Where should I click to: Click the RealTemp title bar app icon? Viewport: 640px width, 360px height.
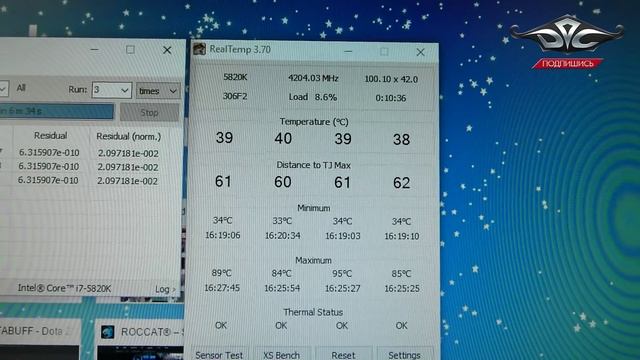[x=199, y=49]
